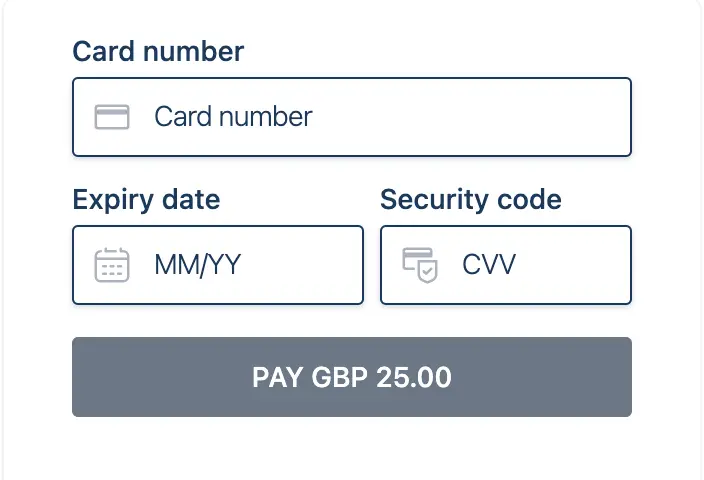The width and height of the screenshot is (704, 480).
Task: Click empty space right of Card number placeholder
Action: pyautogui.click(x=471, y=117)
